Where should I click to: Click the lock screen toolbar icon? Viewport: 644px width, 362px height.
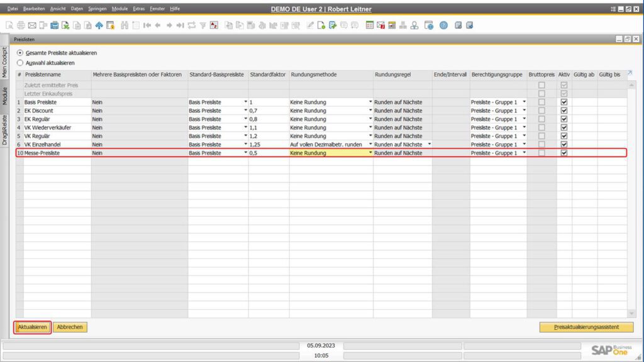click(x=110, y=25)
